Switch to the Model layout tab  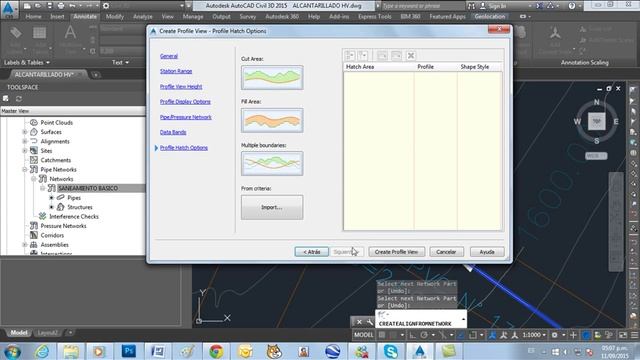(18, 333)
